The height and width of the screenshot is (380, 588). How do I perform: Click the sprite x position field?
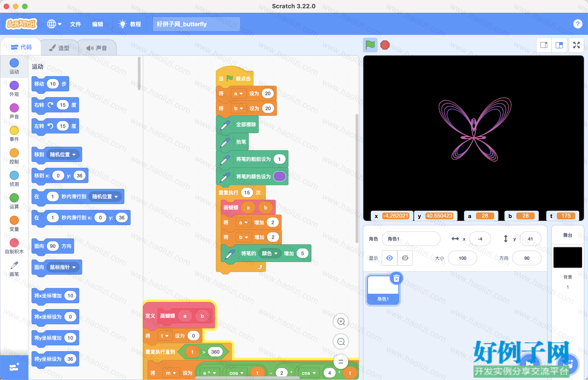point(480,239)
